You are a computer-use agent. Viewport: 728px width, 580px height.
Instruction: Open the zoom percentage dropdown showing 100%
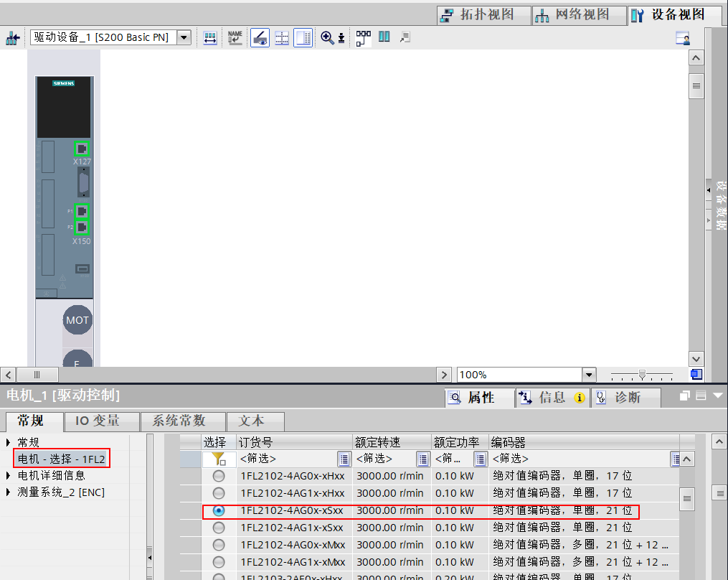588,374
